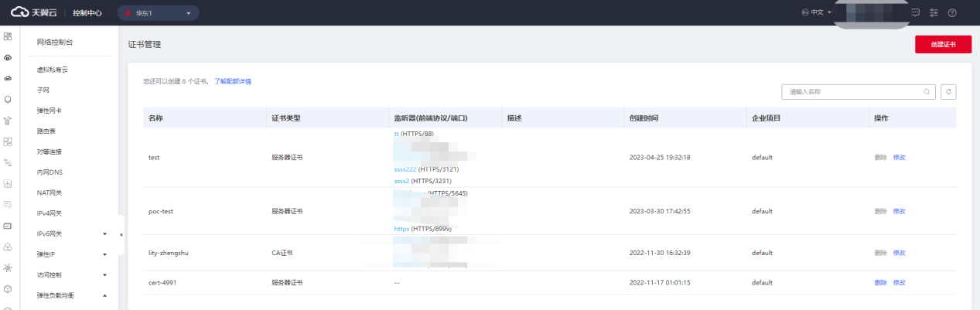Click the 创建证书 button
The width and height of the screenshot is (980, 310).
click(943, 45)
